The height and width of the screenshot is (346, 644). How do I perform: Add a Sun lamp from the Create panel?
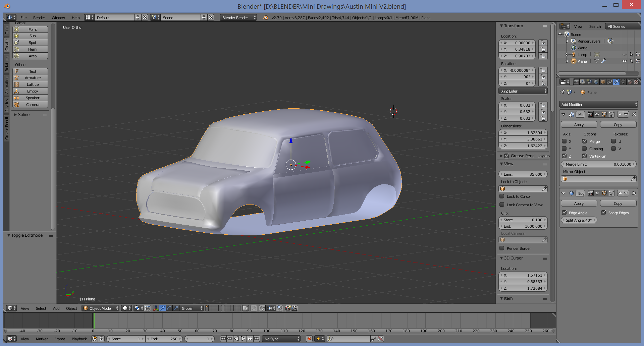click(x=32, y=36)
